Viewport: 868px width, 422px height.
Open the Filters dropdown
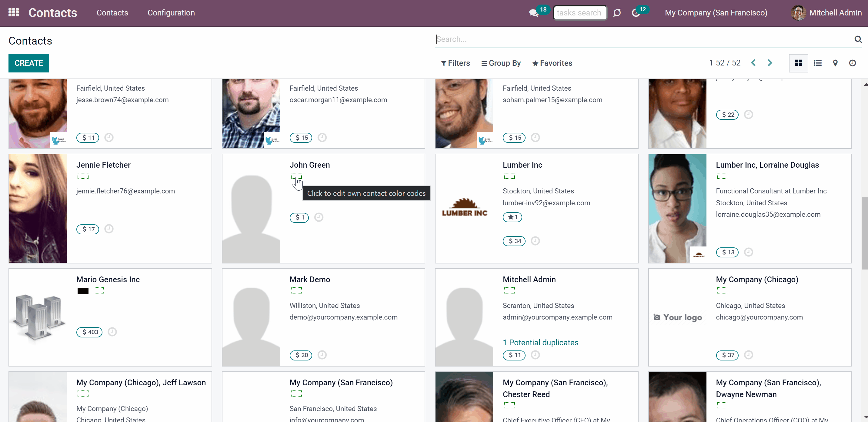point(456,63)
